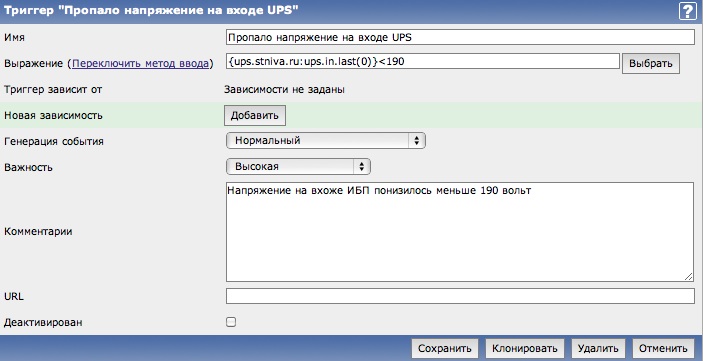Click the 'Зависимости не заданы' text
This screenshot has width=703, height=361.
click(284, 90)
